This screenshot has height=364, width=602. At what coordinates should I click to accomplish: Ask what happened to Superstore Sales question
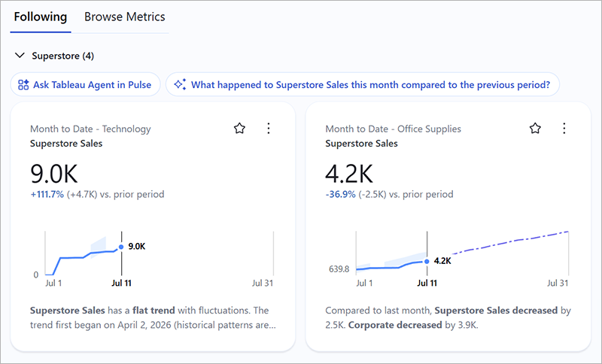pos(363,85)
